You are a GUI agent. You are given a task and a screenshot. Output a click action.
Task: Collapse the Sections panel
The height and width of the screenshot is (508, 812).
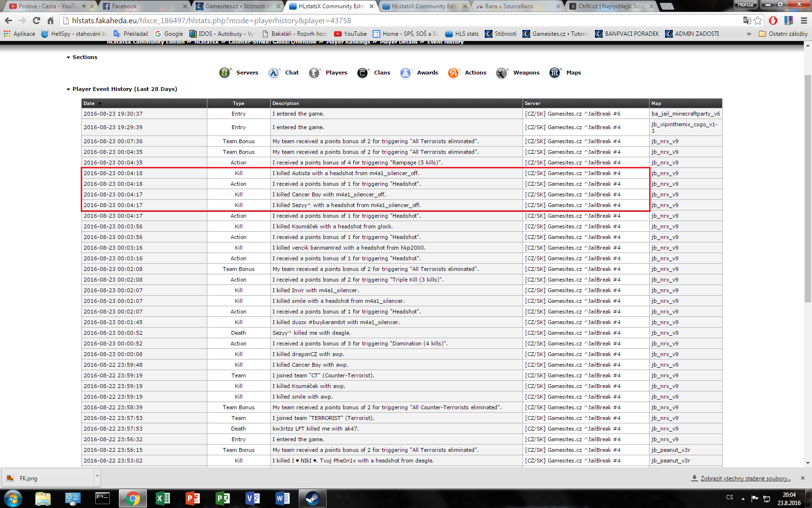pos(69,58)
